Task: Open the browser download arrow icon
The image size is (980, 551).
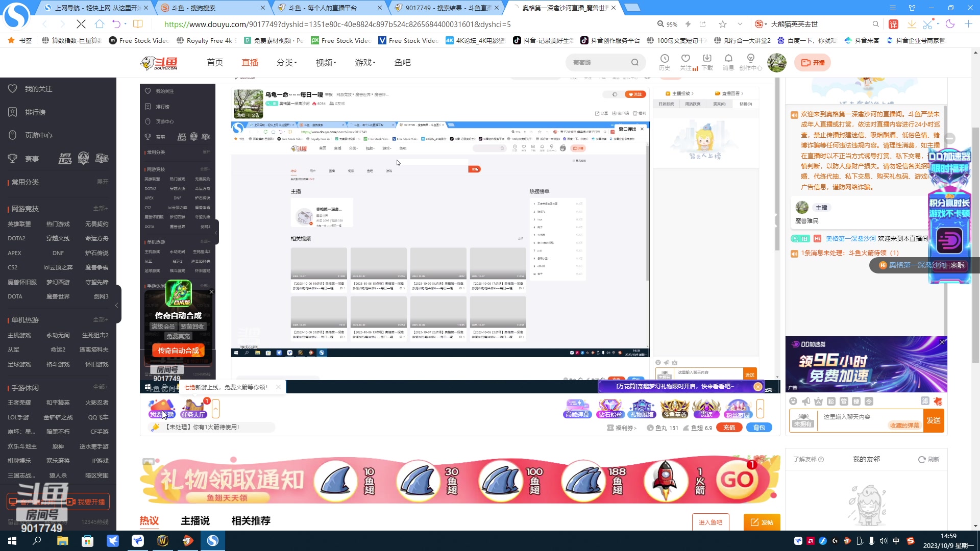Action: coord(911,24)
